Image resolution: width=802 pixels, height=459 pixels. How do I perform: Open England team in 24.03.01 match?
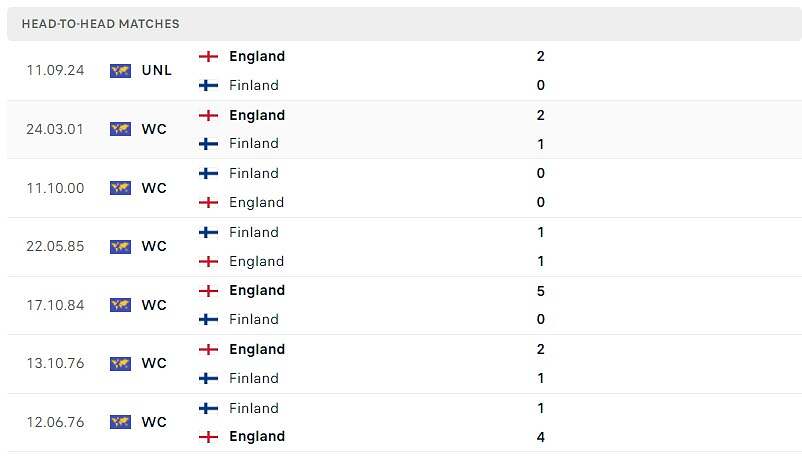coord(257,115)
